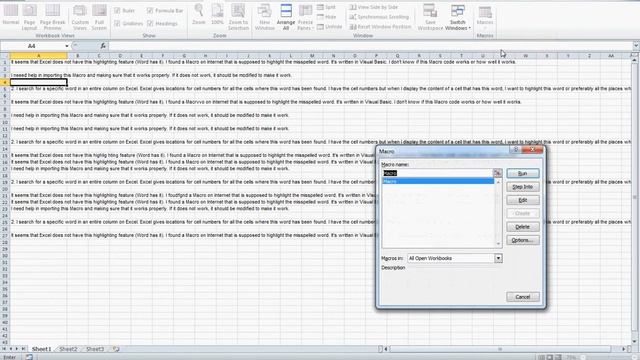Click Run in Macro dialog
Screen dimensions: 640x360
[x=523, y=173]
